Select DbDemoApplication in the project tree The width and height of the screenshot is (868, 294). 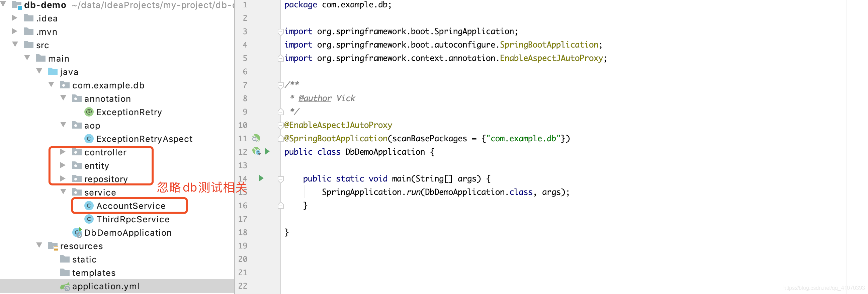128,233
